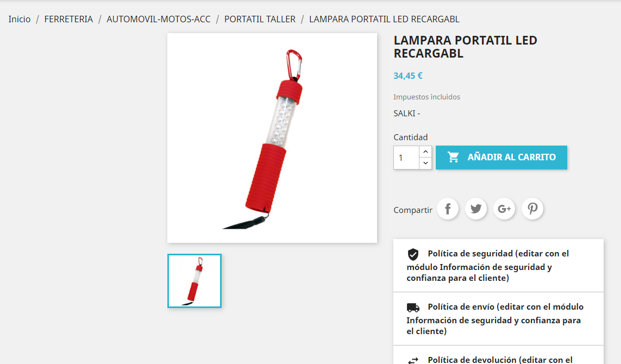
Task: Share product on Twitter icon
Action: (476, 209)
